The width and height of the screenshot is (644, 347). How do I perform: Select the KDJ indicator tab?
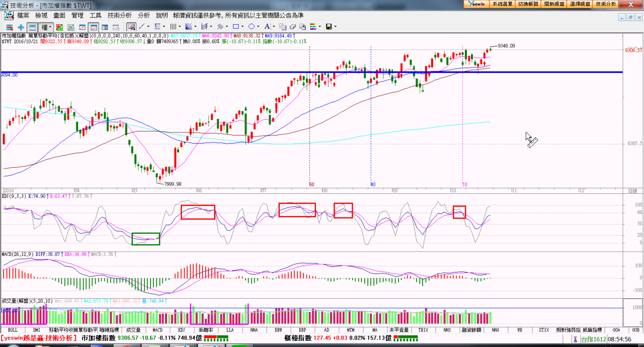coord(182,330)
